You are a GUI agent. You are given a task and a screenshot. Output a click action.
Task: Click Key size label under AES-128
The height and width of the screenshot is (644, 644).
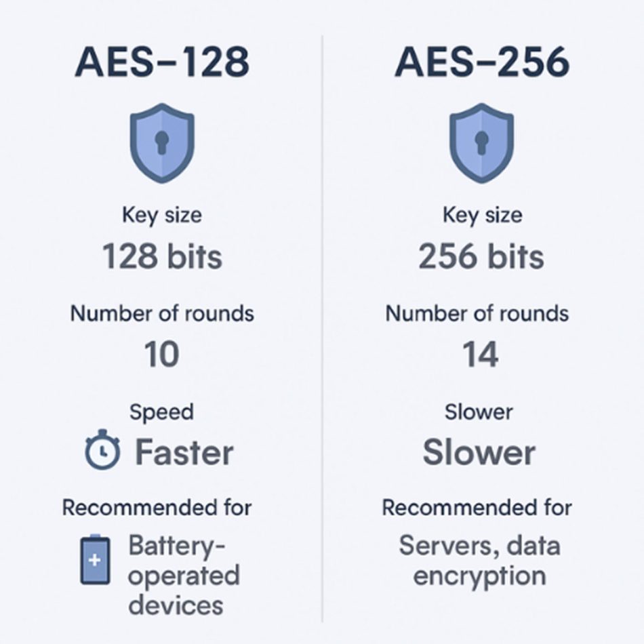162,215
